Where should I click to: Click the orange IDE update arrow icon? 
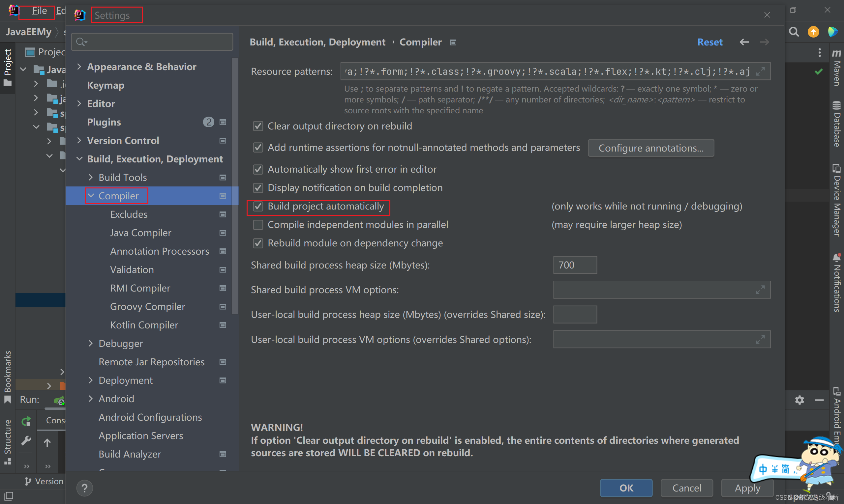[813, 32]
